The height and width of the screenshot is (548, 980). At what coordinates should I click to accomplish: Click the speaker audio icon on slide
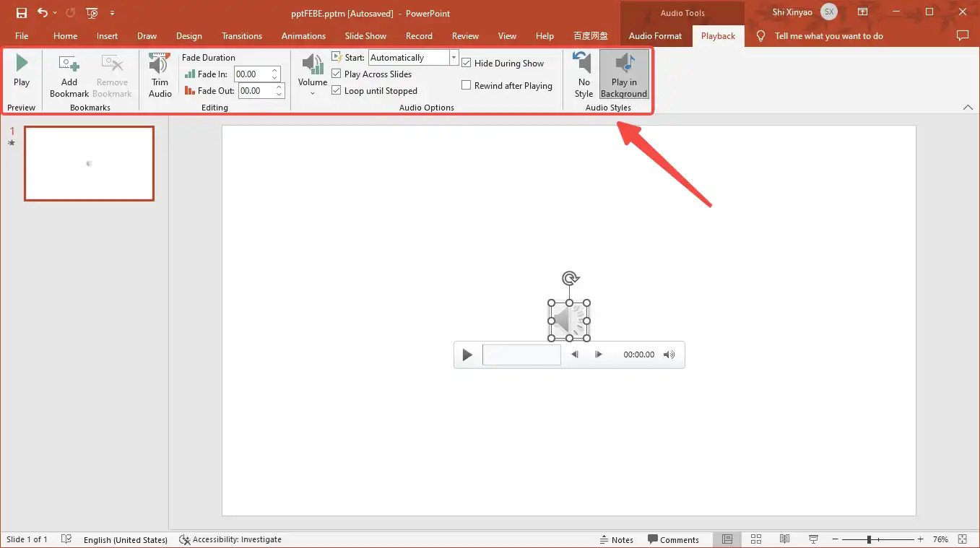(569, 321)
